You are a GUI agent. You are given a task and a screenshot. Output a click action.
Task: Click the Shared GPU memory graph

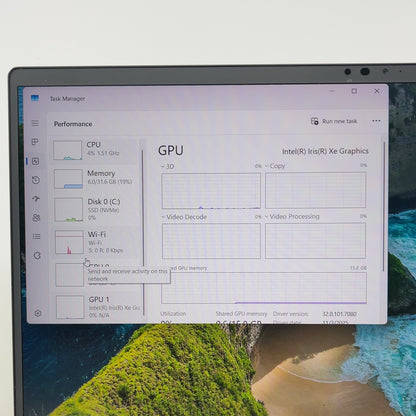264,288
